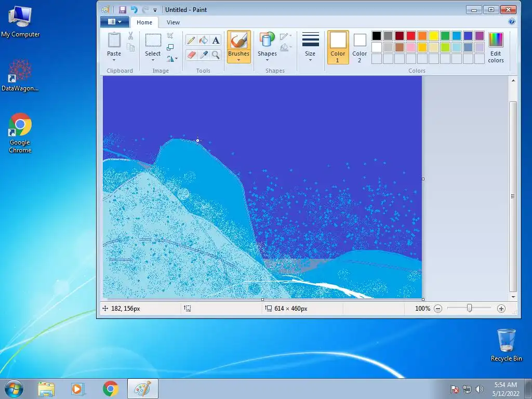The image size is (532, 399).
Task: Select the Magnifier tool
Action: point(216,55)
